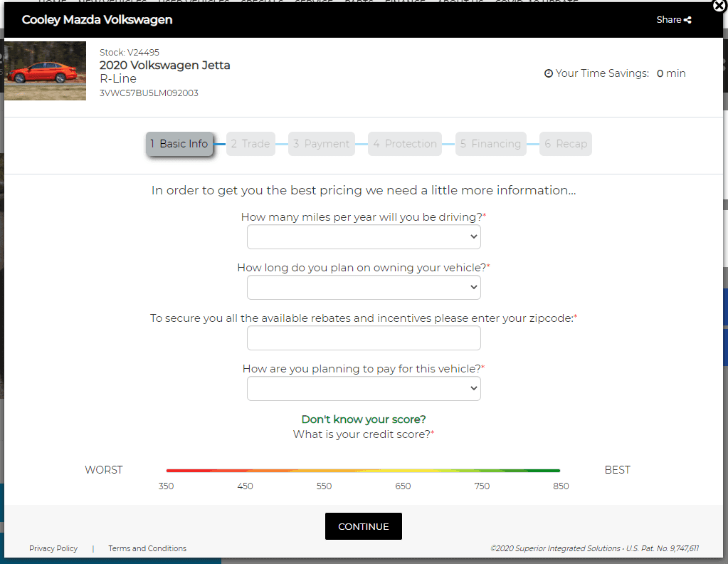Click the red Jetta vehicle thumbnail

(45, 70)
